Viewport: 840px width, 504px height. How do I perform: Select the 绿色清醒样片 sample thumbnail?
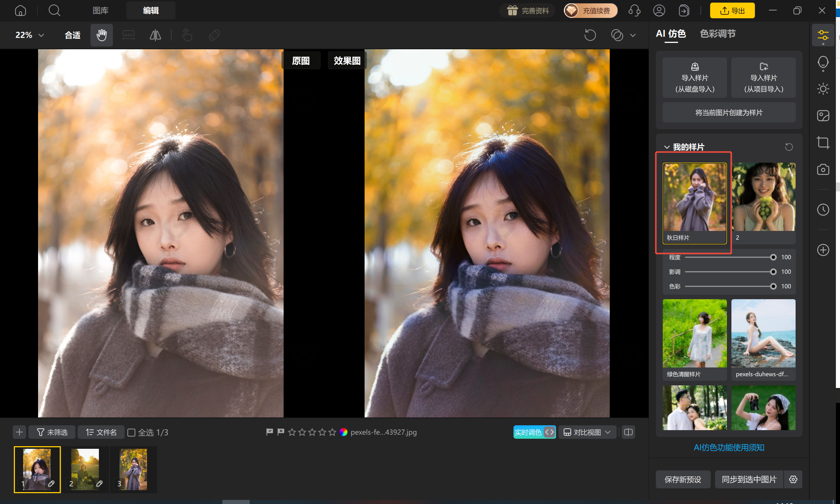[694, 339]
